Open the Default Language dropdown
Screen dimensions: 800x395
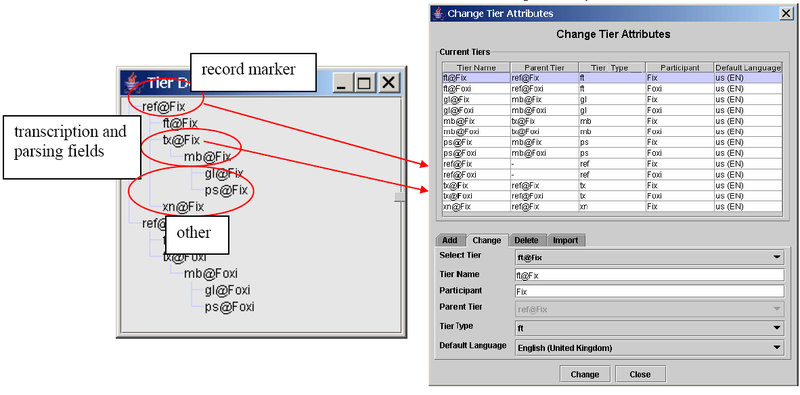pos(649,348)
